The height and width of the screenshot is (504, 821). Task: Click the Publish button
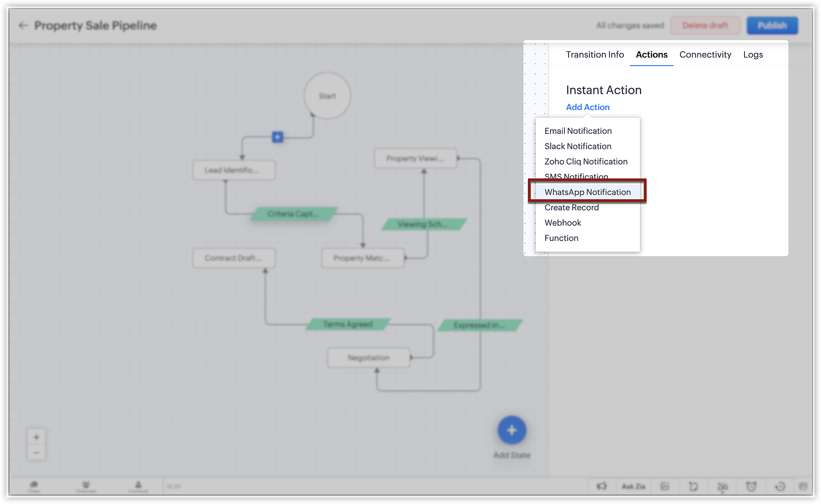pos(772,25)
